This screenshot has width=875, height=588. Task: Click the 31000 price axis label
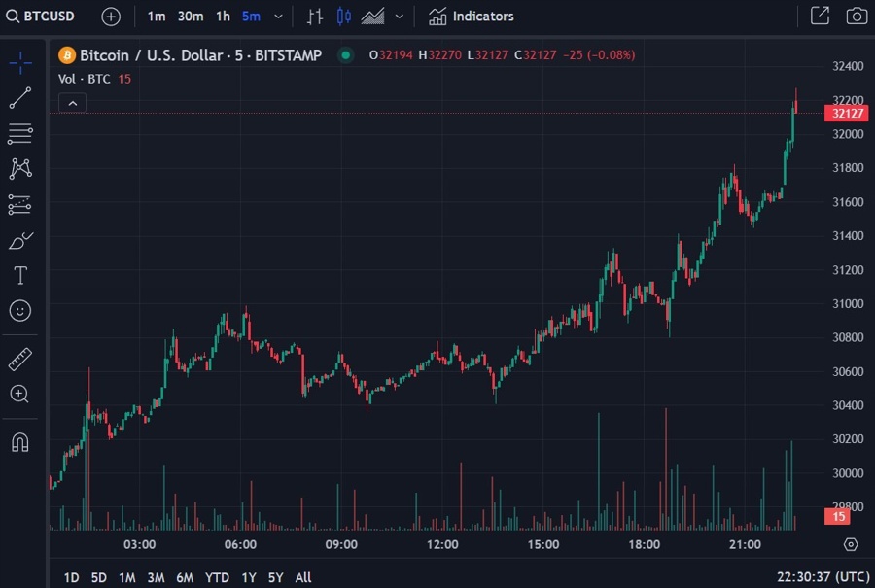(x=848, y=304)
